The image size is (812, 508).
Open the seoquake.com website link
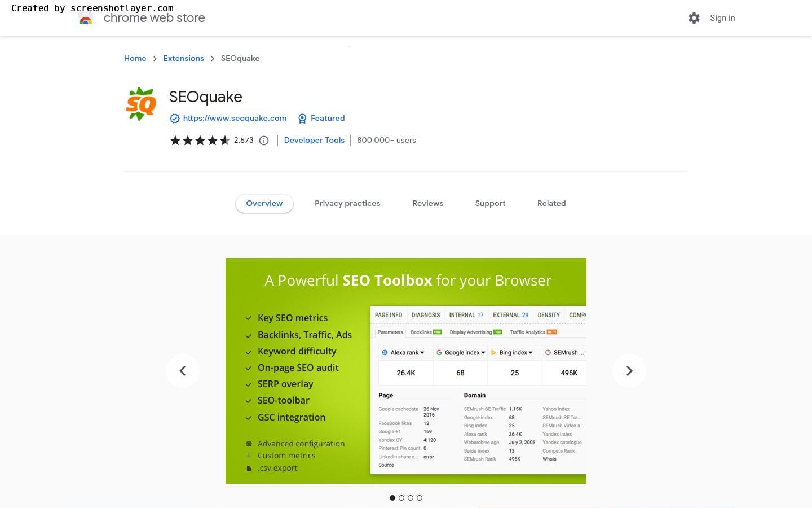pos(235,119)
